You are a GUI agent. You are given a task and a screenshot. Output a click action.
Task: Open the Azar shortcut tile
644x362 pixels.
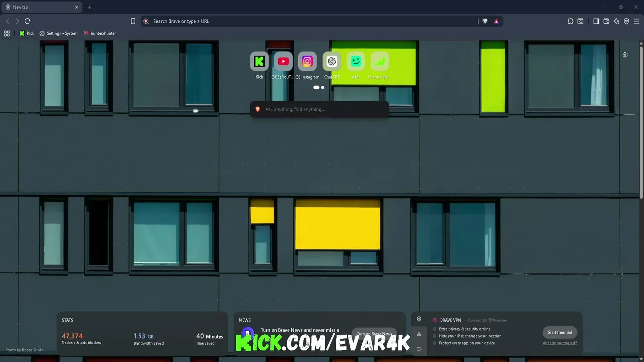tap(356, 62)
